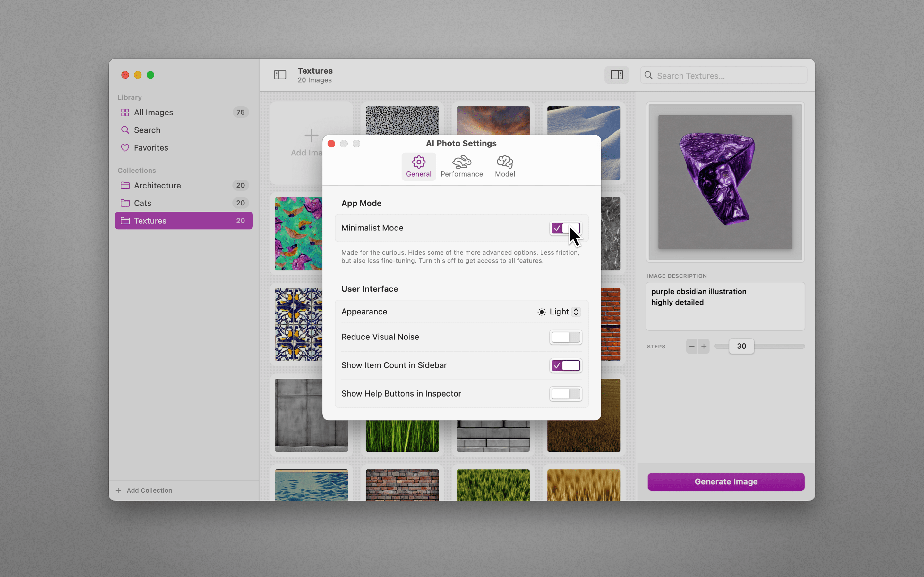Decrease steps with minus stepper

[691, 346]
